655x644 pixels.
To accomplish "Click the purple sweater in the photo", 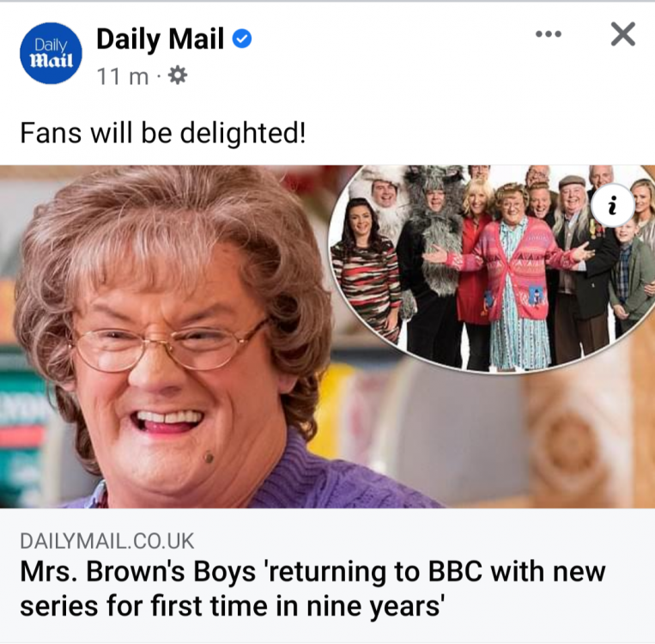I will click(x=334, y=477).
